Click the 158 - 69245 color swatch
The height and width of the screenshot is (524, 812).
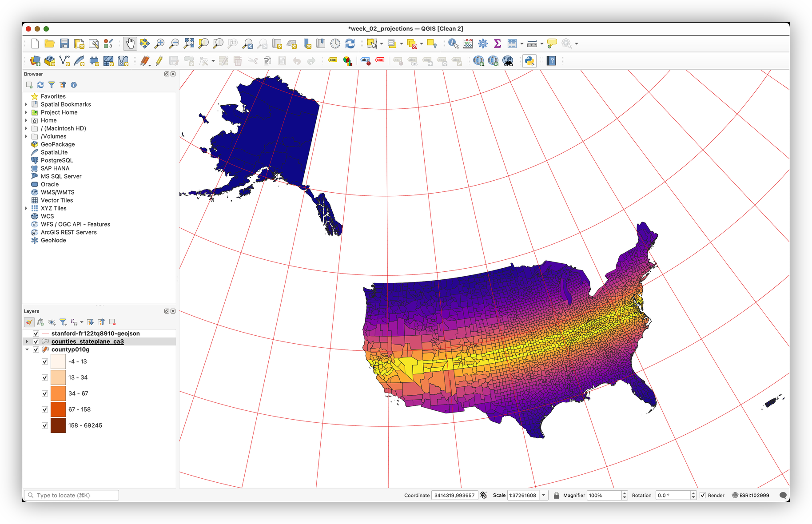(x=58, y=425)
